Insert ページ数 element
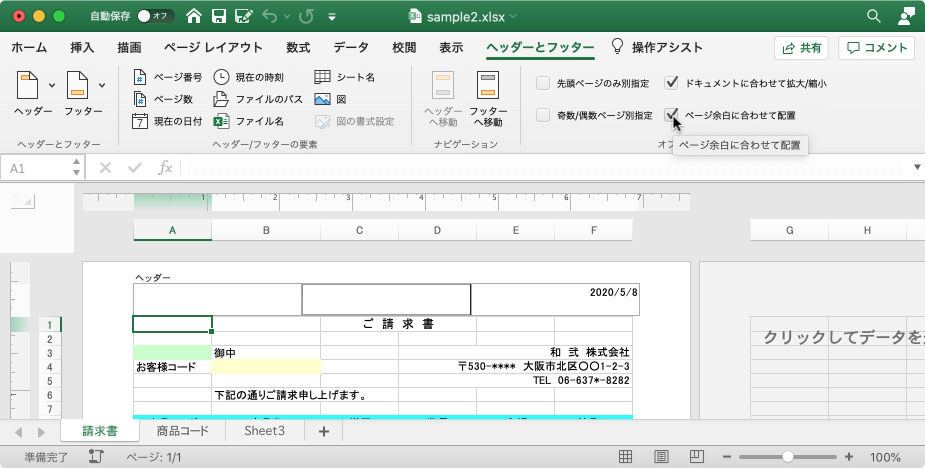Image resolution: width=925 pixels, height=468 pixels. click(163, 99)
